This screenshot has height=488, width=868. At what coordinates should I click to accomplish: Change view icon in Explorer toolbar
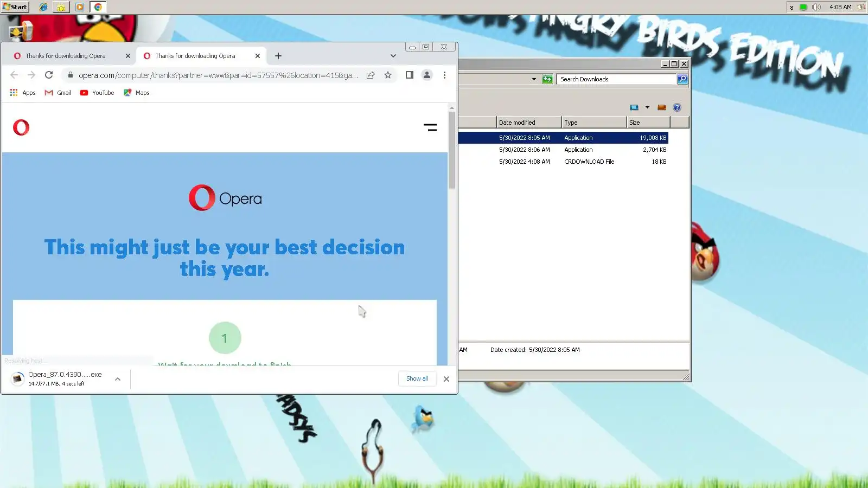634,107
